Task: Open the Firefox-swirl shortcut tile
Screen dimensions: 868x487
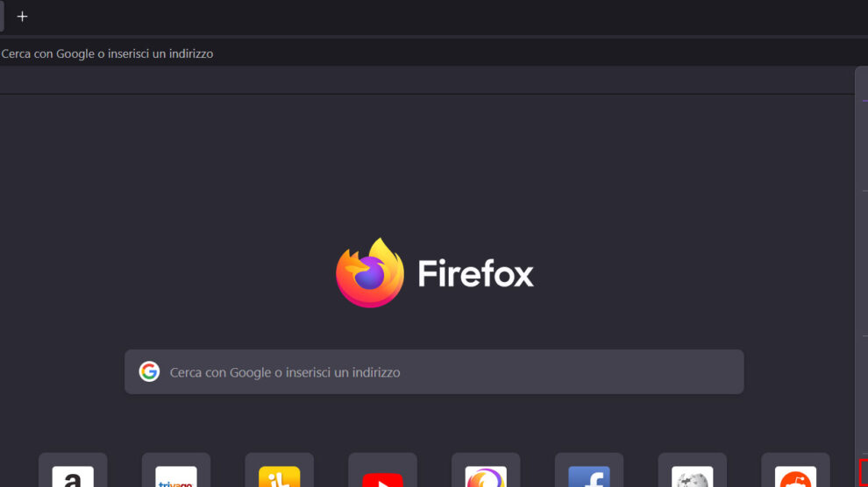Action: click(x=486, y=470)
